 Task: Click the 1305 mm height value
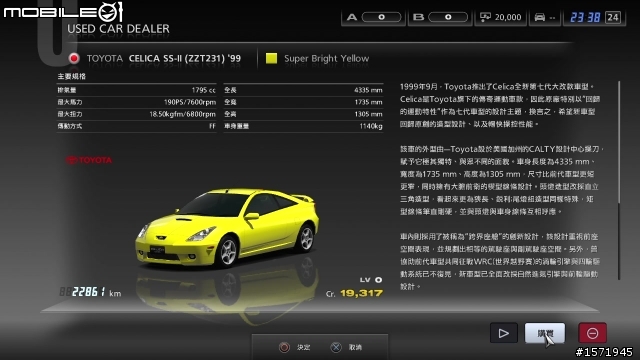point(368,114)
